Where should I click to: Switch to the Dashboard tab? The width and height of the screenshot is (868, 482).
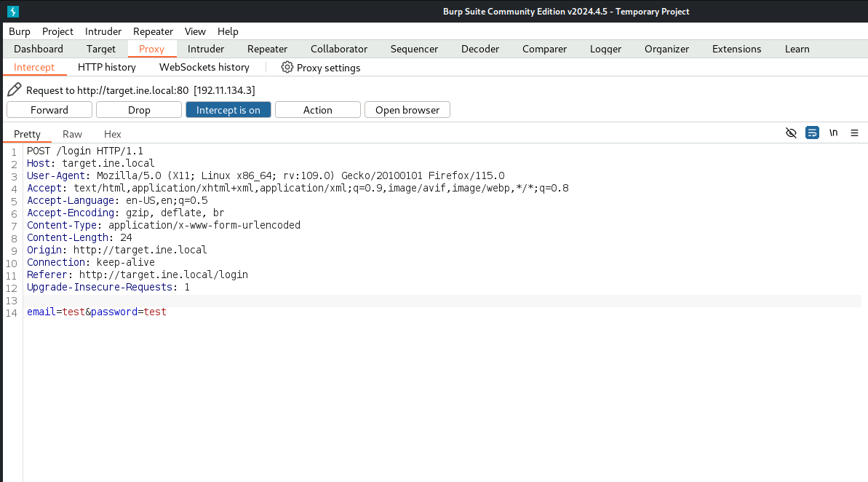pyautogui.click(x=38, y=49)
